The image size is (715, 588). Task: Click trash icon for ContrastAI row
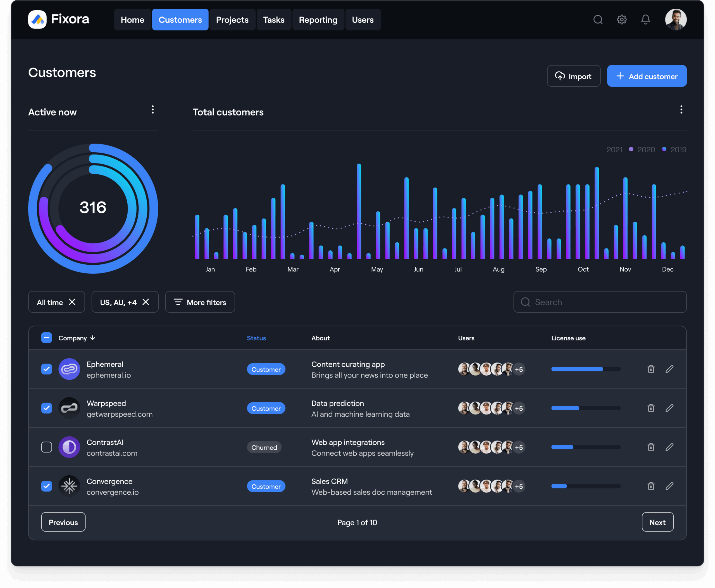point(651,447)
